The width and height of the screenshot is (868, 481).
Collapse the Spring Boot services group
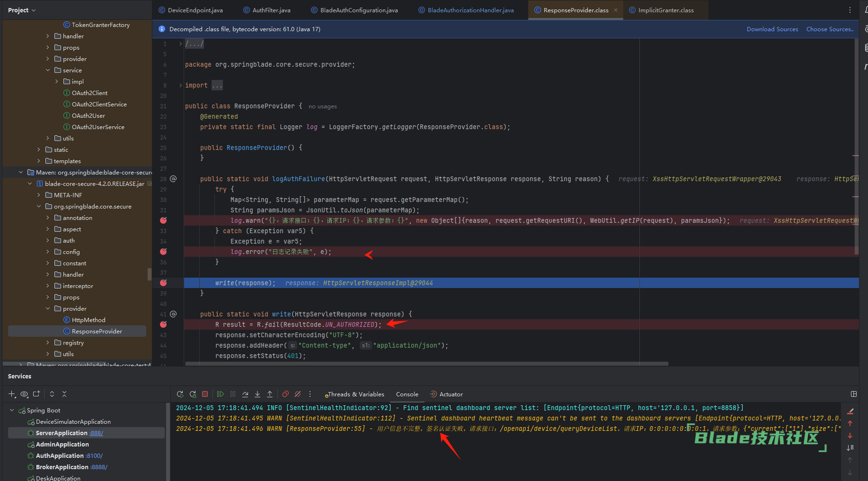12,410
